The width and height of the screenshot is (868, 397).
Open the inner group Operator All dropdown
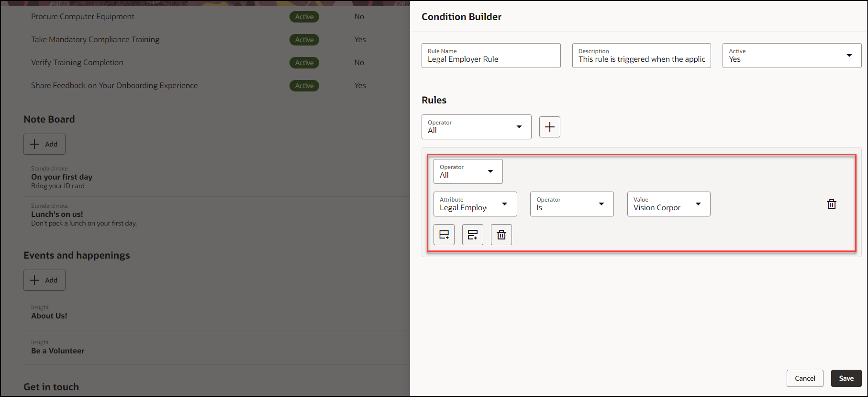pos(468,171)
